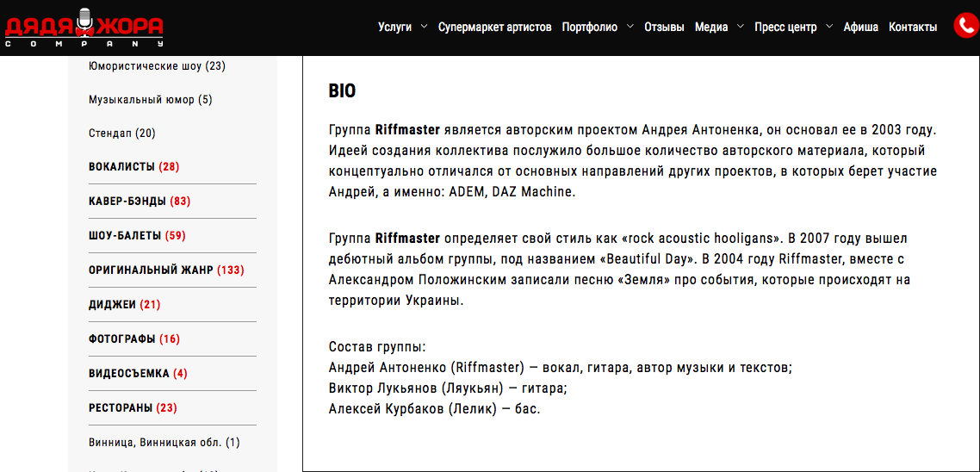Open the ФОТОГРАФЫ category
Screen dimensions: 980x472
[x=133, y=339]
